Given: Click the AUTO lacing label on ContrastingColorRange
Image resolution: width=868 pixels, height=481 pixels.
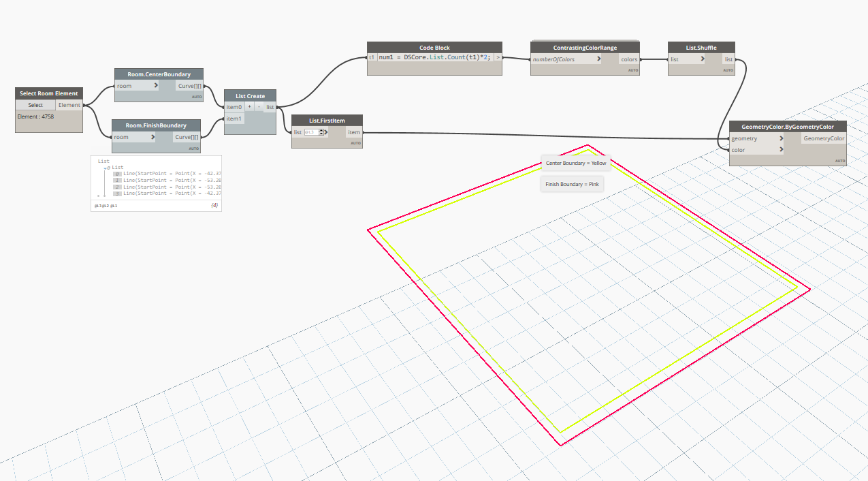Looking at the screenshot, I should (632, 70).
